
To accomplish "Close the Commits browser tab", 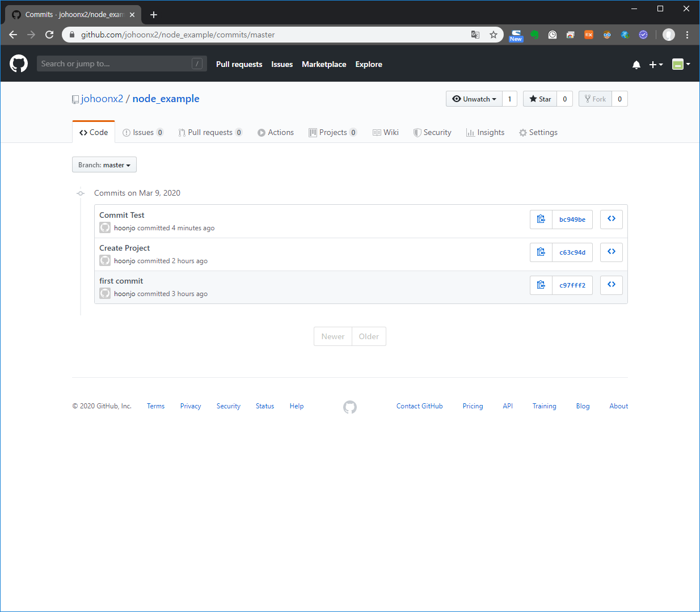I will tap(132, 15).
